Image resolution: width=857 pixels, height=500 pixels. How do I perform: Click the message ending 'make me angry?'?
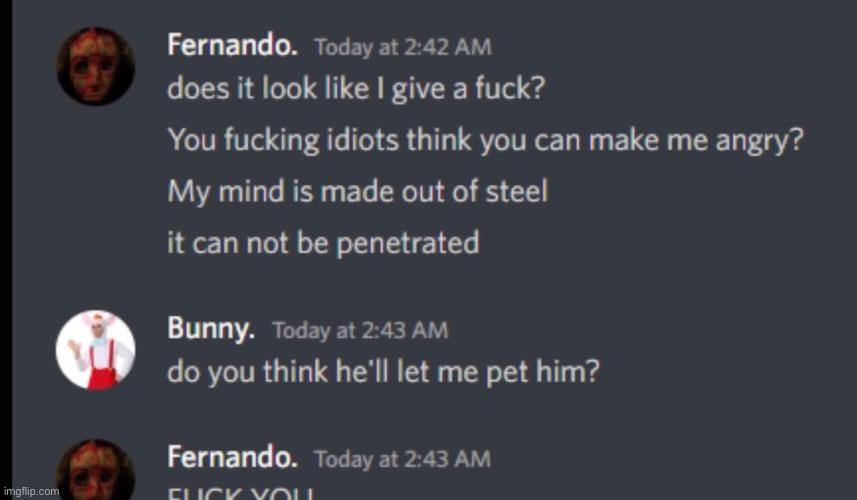coord(485,140)
